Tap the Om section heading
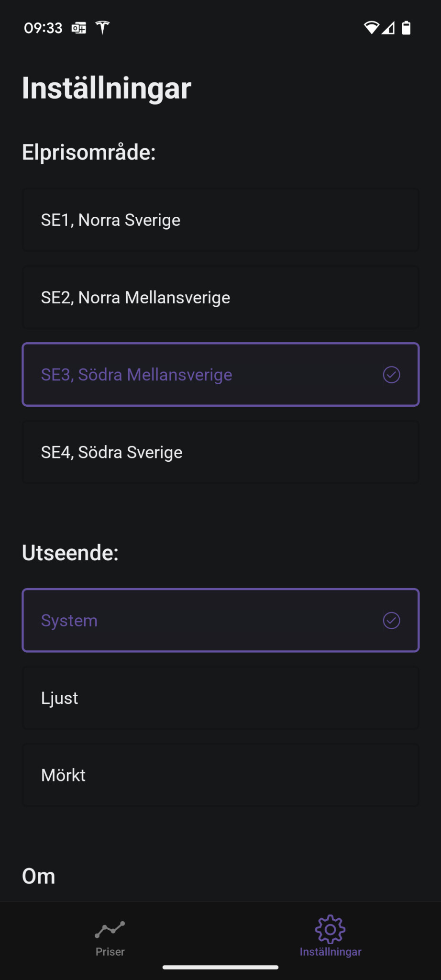Screen dimensions: 441x980 pos(39,876)
